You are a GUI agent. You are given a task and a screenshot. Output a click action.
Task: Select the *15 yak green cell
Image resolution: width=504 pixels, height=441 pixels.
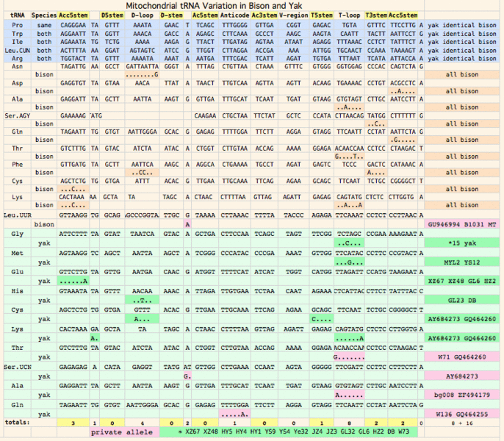pyautogui.click(x=461, y=243)
